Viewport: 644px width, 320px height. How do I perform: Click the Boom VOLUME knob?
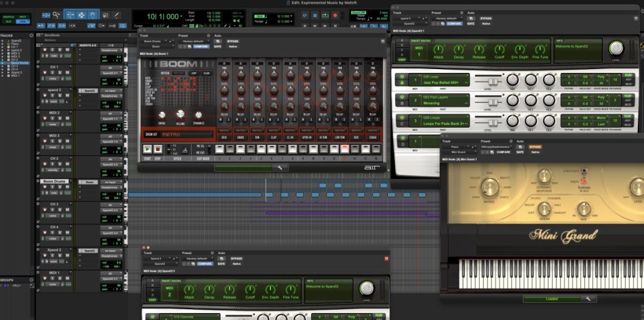tap(180, 115)
